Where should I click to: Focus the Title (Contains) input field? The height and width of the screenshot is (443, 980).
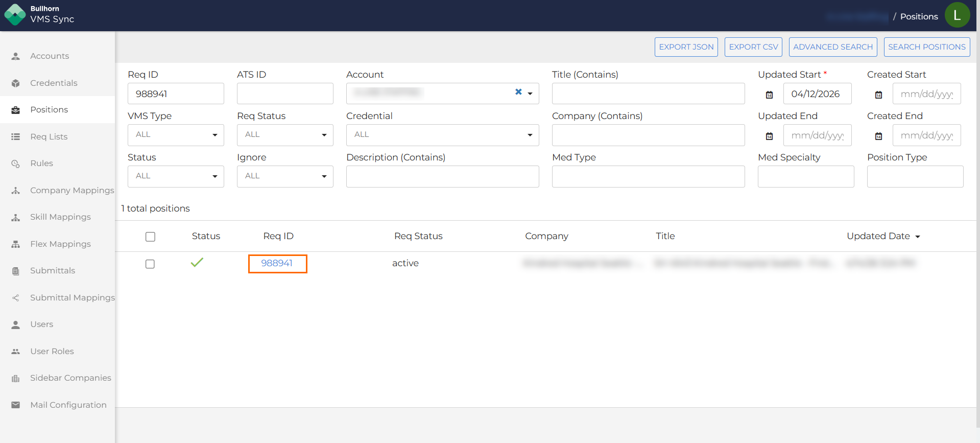(x=648, y=94)
